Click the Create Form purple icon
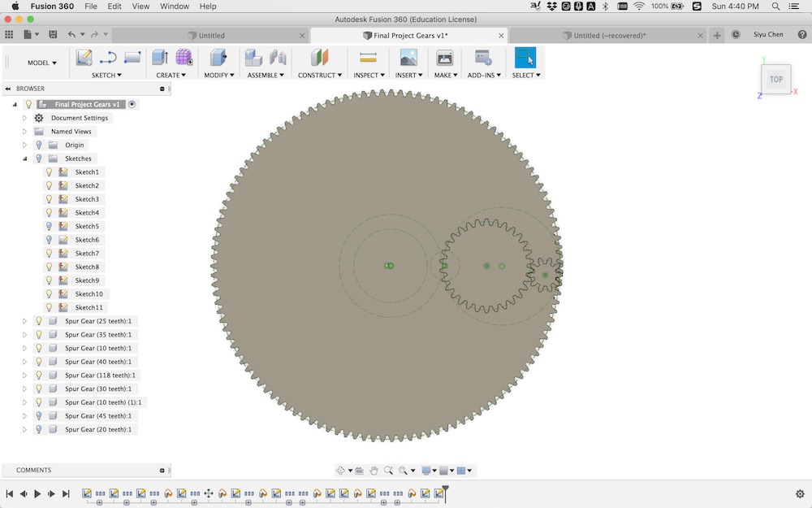This screenshot has width=812, height=508. pyautogui.click(x=184, y=58)
